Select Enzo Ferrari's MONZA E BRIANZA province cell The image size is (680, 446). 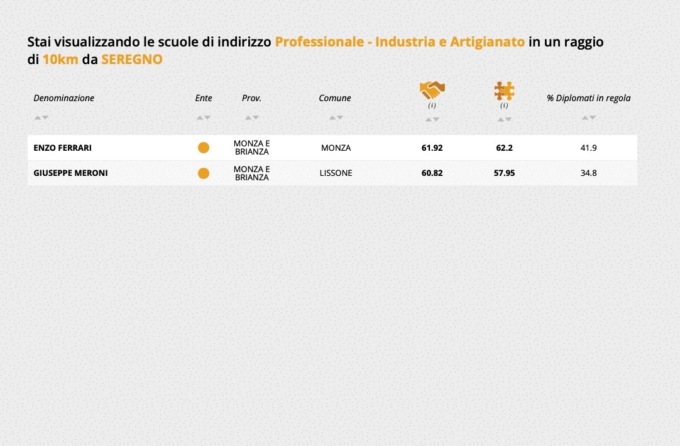pyautogui.click(x=252, y=148)
